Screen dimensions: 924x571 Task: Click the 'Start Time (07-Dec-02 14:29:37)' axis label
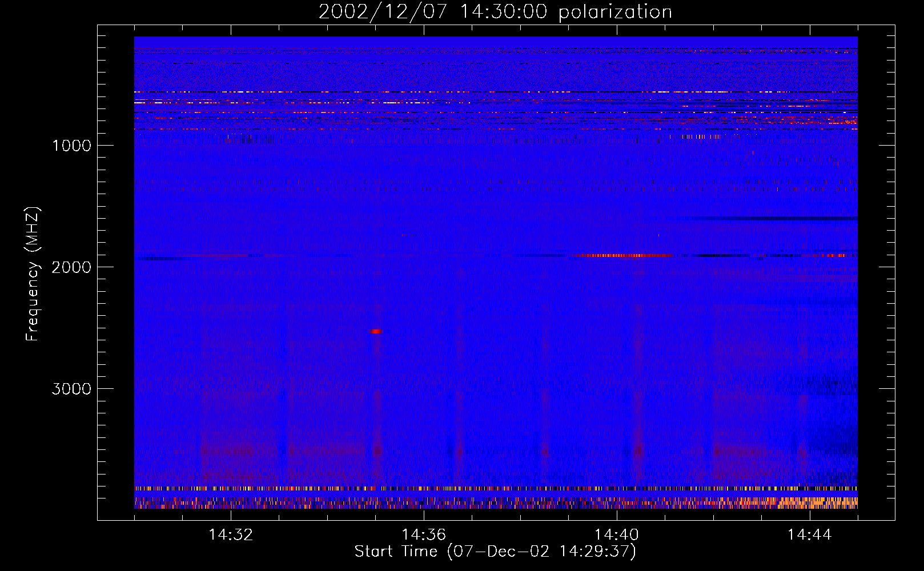point(495,552)
